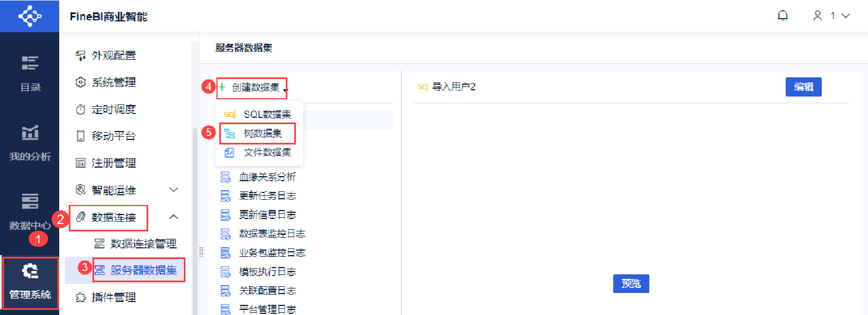The width and height of the screenshot is (868, 315).
Task: Click the panel splitter drag handle
Action: pyautogui.click(x=201, y=252)
